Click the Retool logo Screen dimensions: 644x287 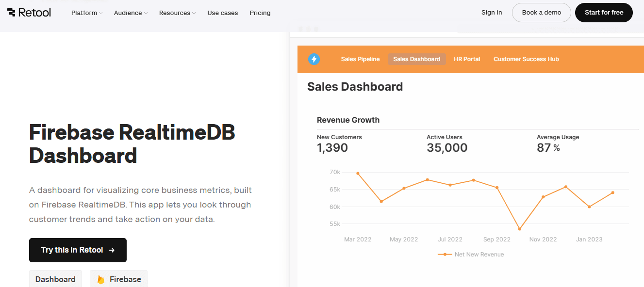coord(29,13)
